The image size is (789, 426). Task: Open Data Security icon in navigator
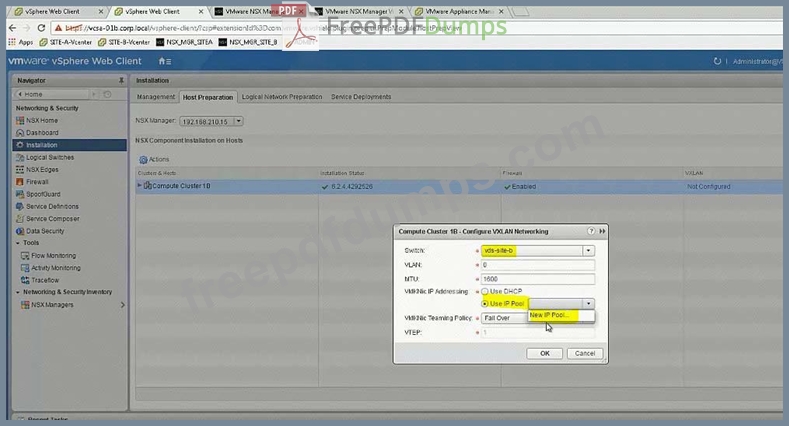(20, 231)
